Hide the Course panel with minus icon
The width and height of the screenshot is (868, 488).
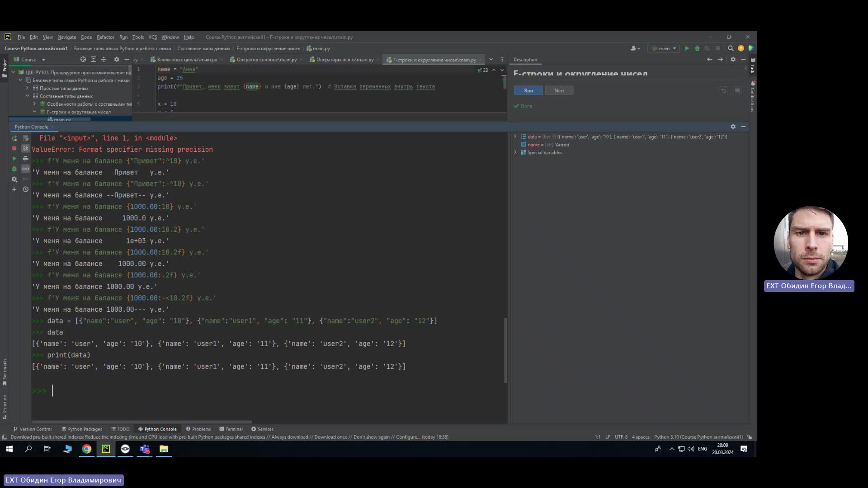pos(127,60)
